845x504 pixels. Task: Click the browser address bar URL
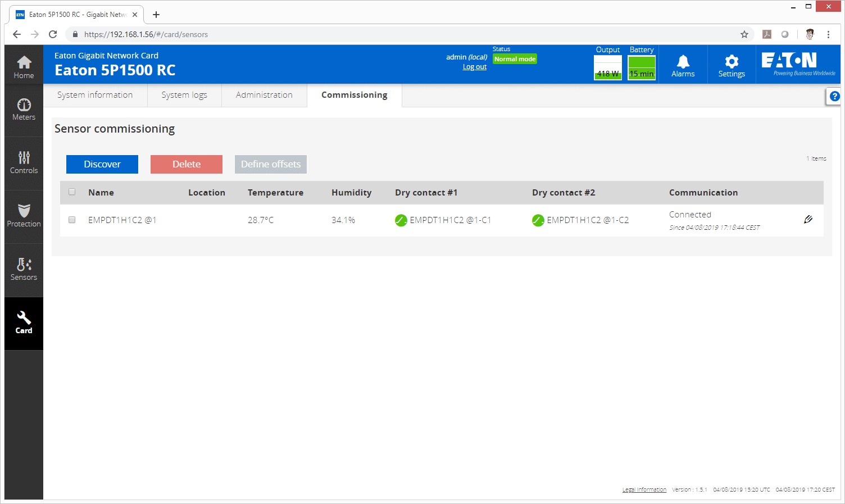pos(146,34)
